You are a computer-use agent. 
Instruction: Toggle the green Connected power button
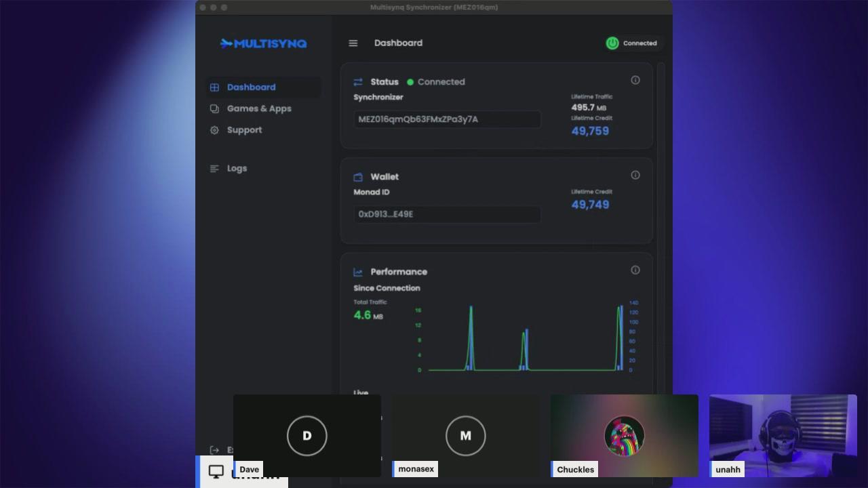[612, 43]
